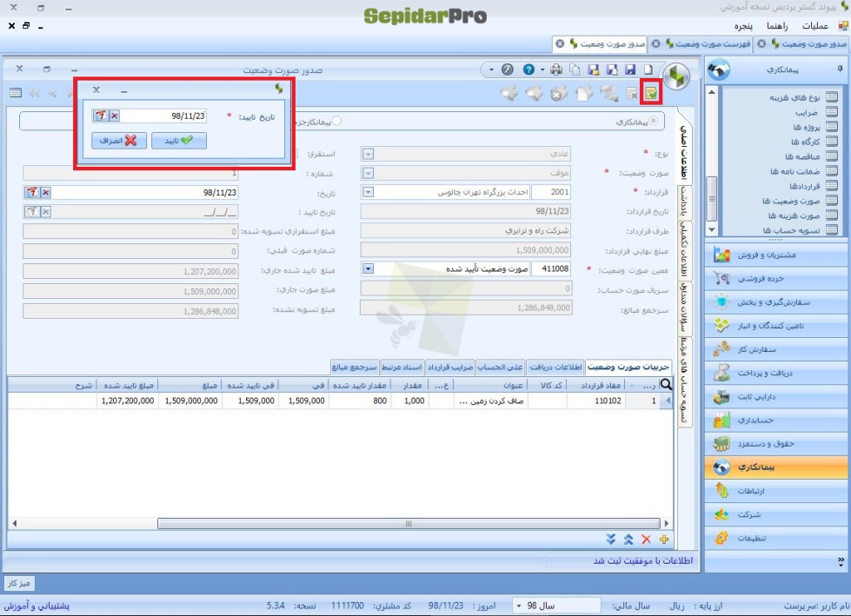Switch to ضرایب قرارداد tab
851x616 pixels.
450,368
